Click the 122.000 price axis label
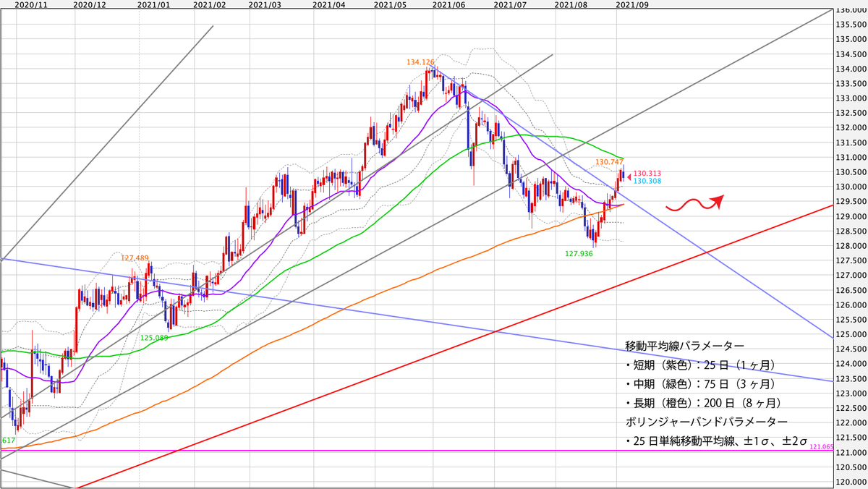The height and width of the screenshot is (489, 868). pyautogui.click(x=852, y=423)
